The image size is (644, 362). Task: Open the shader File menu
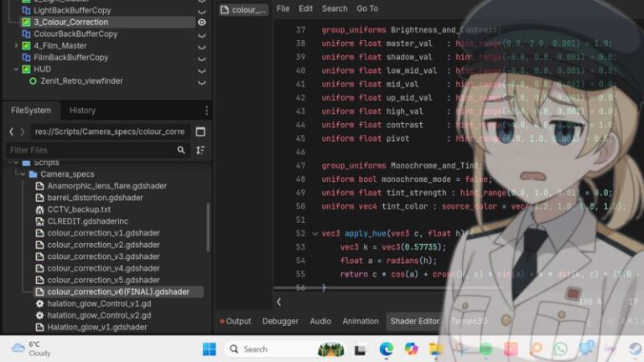click(283, 8)
